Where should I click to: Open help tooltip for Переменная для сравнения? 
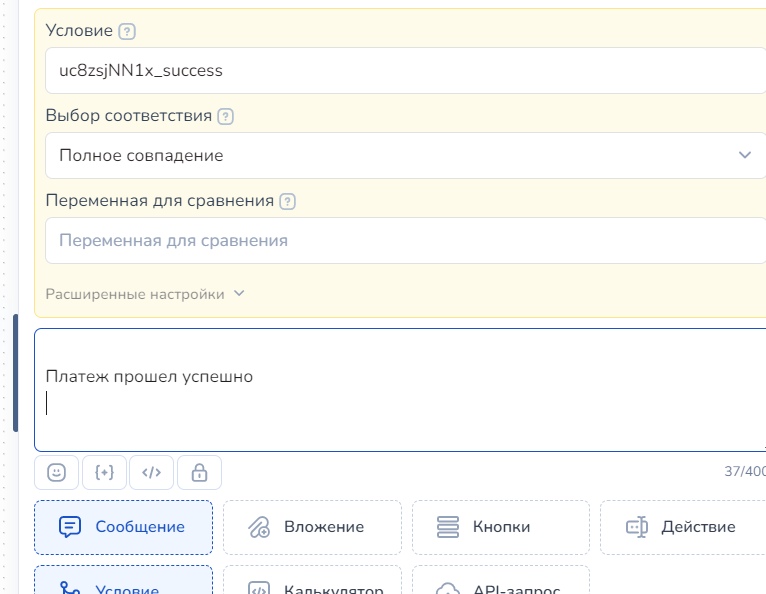coord(287,201)
